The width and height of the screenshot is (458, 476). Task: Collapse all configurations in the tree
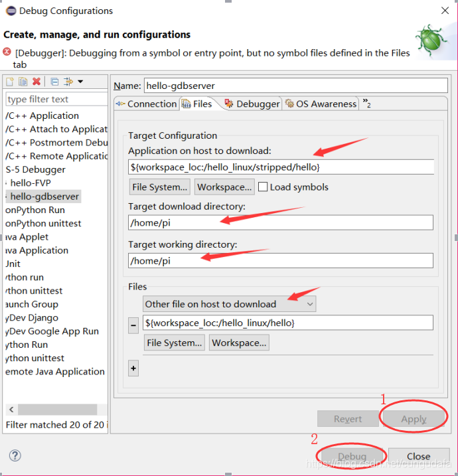click(x=55, y=82)
